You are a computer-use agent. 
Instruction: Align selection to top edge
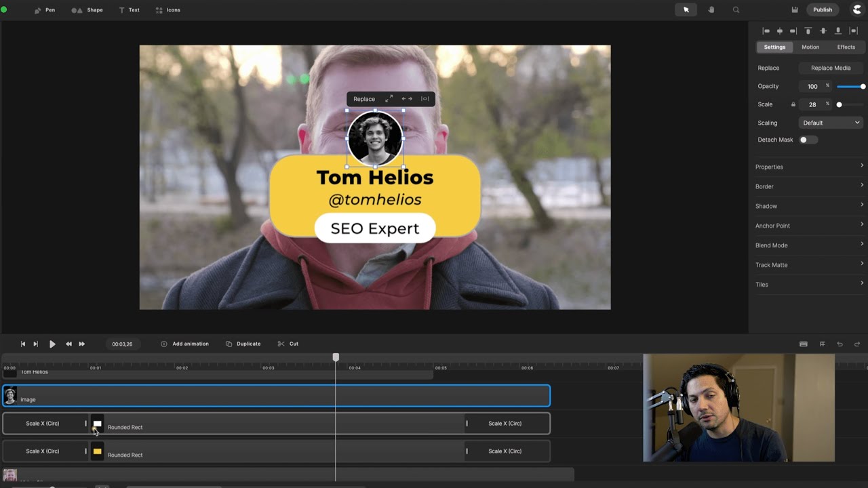[808, 30]
